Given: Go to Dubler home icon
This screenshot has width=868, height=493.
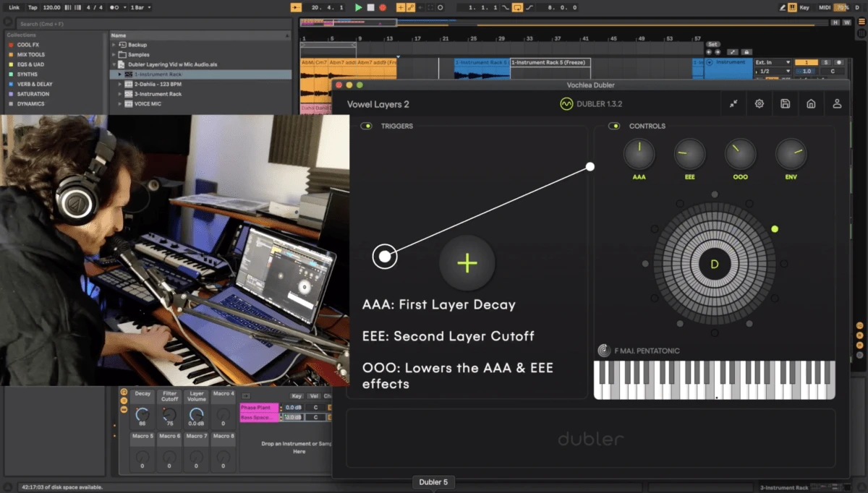Looking at the screenshot, I should (x=811, y=103).
